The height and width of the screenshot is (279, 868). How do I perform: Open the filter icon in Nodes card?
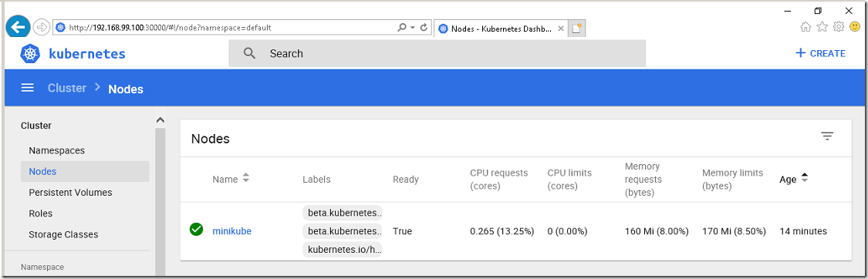pos(827,136)
